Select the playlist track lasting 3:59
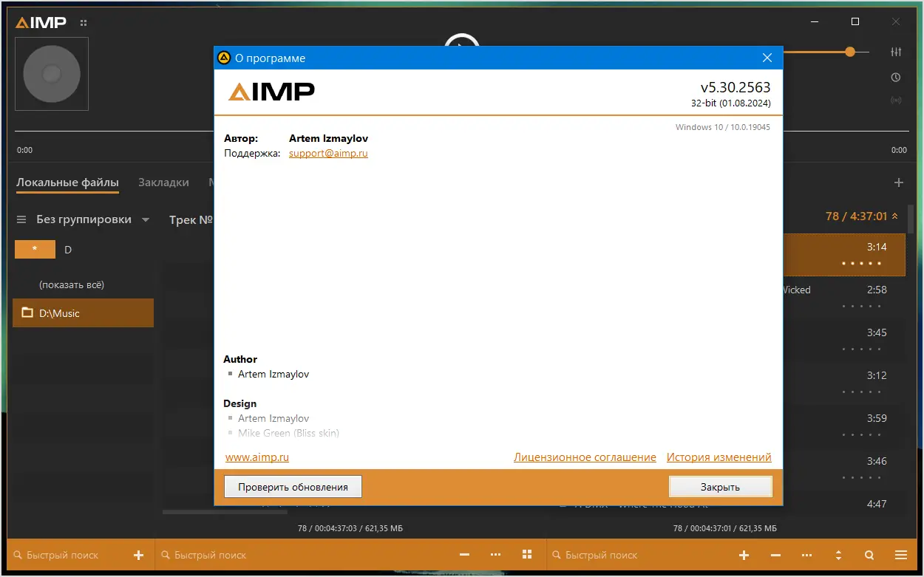This screenshot has width=924, height=577. coord(844,426)
